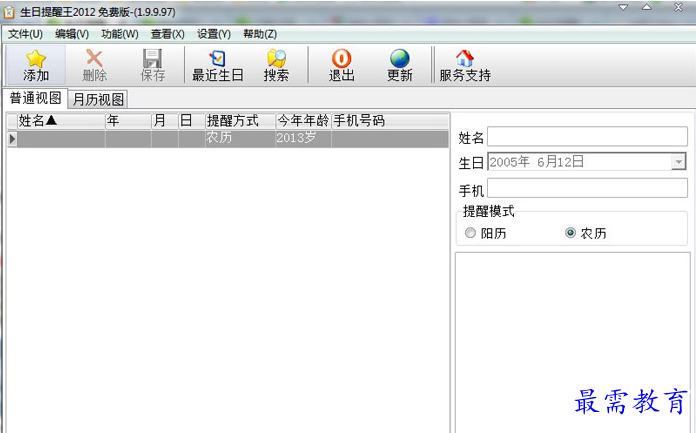Click the 年 column header
Viewport: 696px width, 433px height.
click(x=128, y=121)
